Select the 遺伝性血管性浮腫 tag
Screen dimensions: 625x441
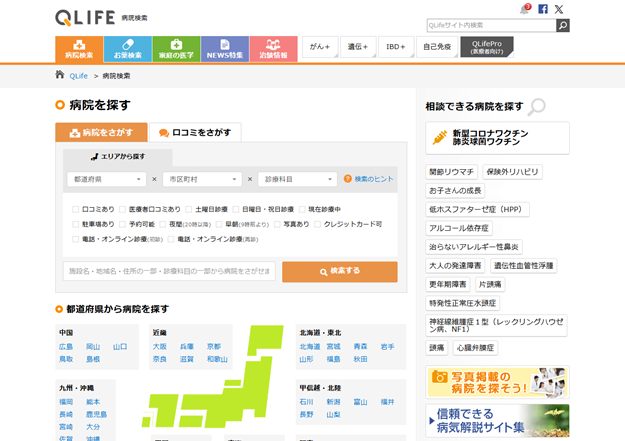coord(523,266)
